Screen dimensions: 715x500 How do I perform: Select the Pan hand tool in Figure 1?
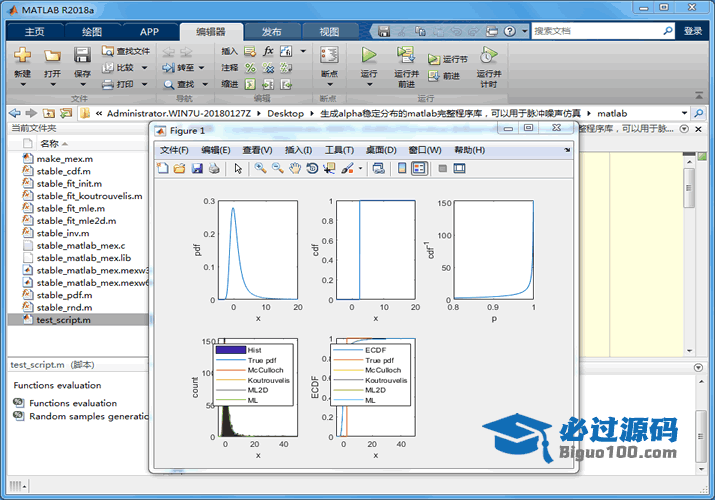coord(295,168)
